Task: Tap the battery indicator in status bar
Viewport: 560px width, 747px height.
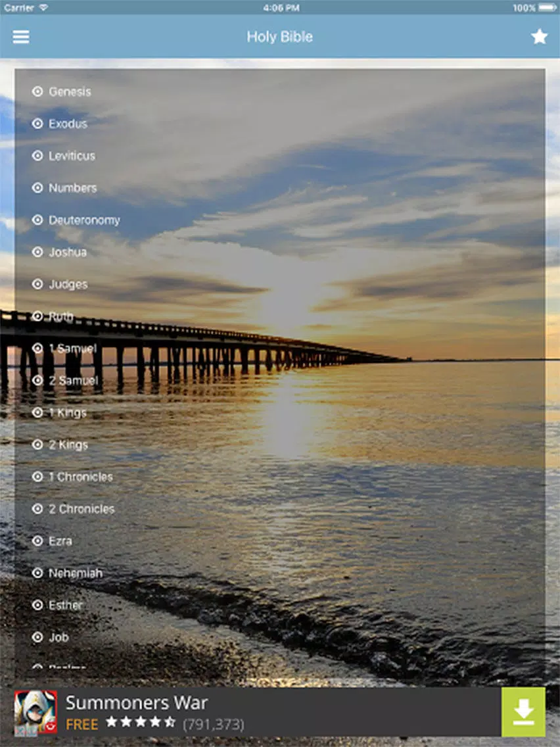Action: tap(548, 8)
